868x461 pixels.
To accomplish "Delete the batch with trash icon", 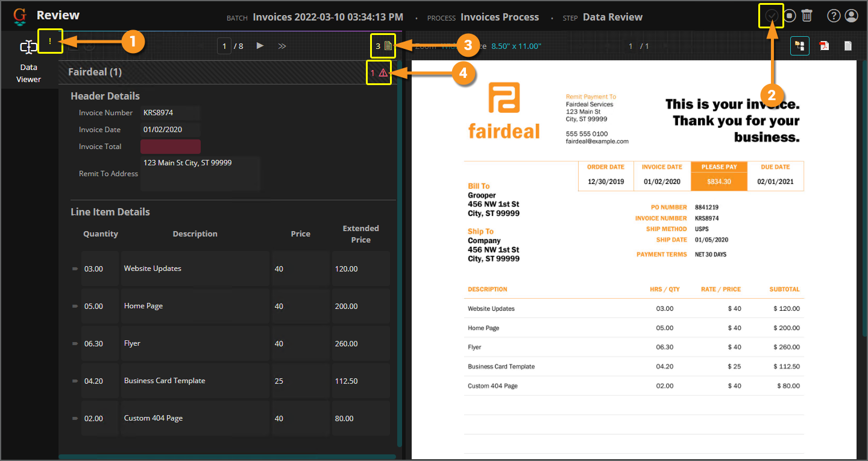I will pyautogui.click(x=807, y=16).
